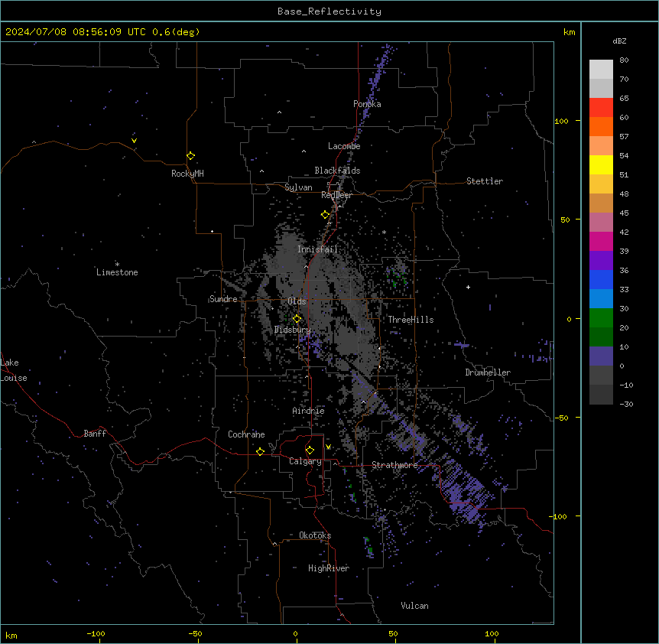Click the km unit label at bottom left

pos(11,635)
